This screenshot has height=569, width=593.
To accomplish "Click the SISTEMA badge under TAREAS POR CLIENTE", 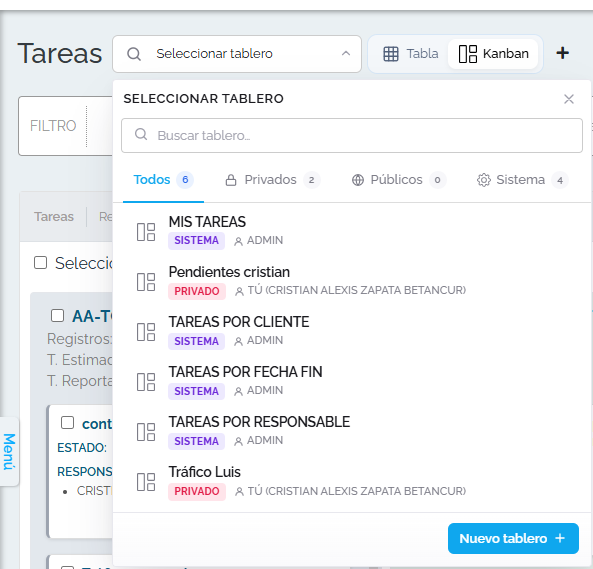I will pos(197,341).
